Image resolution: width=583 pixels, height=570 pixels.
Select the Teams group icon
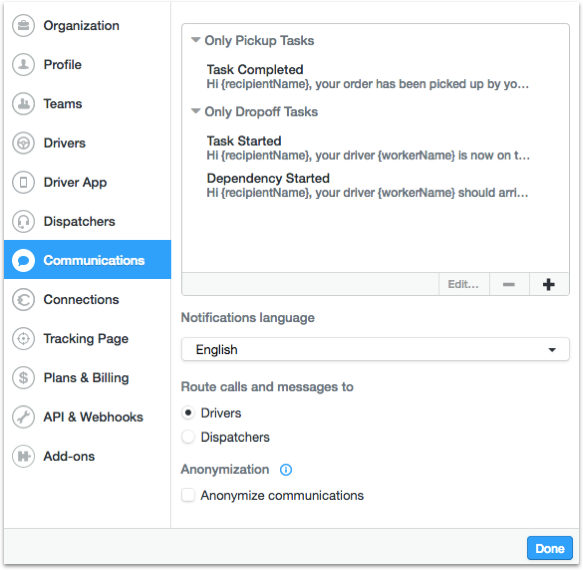pyautogui.click(x=23, y=104)
